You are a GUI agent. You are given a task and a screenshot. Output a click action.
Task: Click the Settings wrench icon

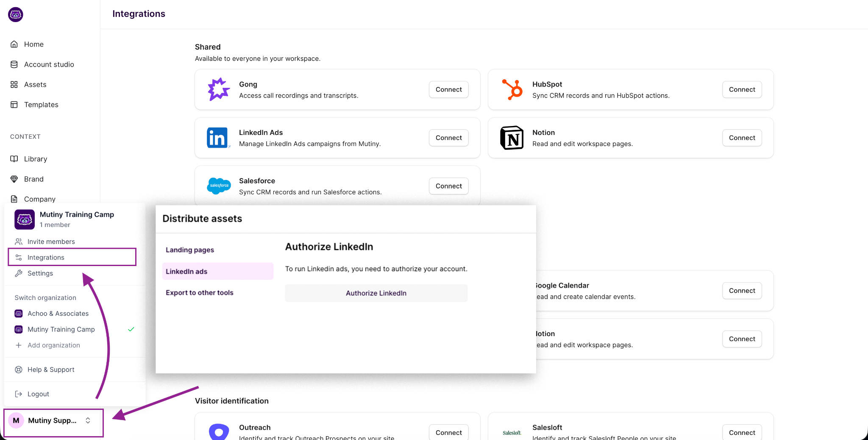[19, 274]
